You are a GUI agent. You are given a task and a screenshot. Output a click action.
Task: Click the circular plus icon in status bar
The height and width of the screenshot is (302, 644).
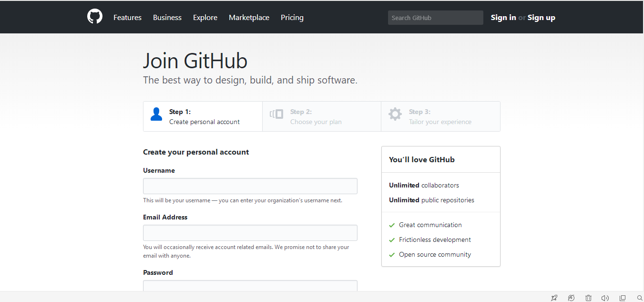point(571,298)
